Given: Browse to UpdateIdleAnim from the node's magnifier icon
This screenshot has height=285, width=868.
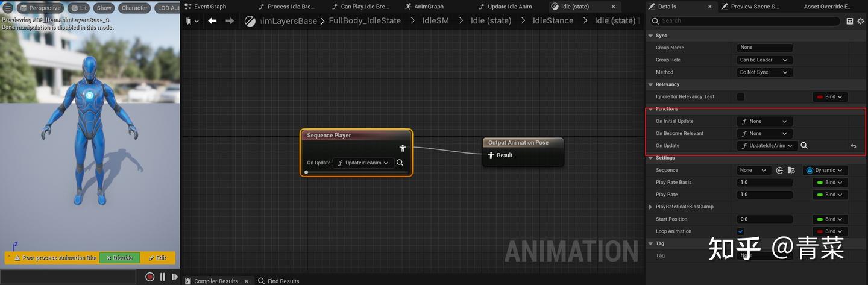Looking at the screenshot, I should (400, 163).
